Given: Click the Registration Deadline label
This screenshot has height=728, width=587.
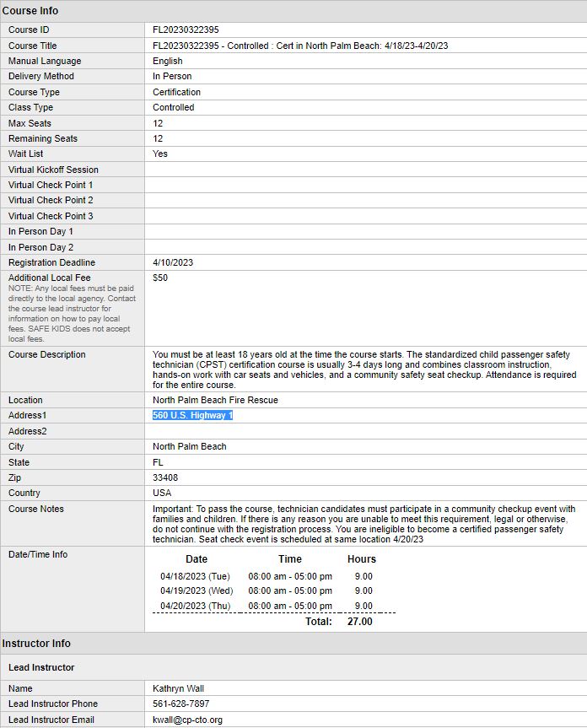Looking at the screenshot, I should 51,262.
